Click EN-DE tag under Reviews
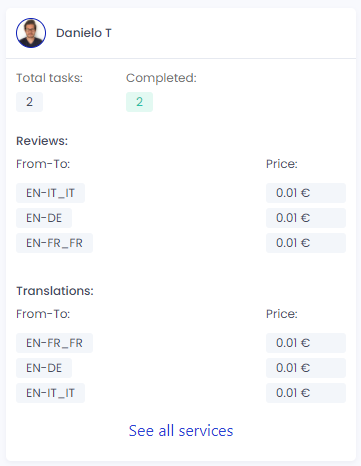Image resolution: width=361 pixels, height=466 pixels. [x=44, y=218]
